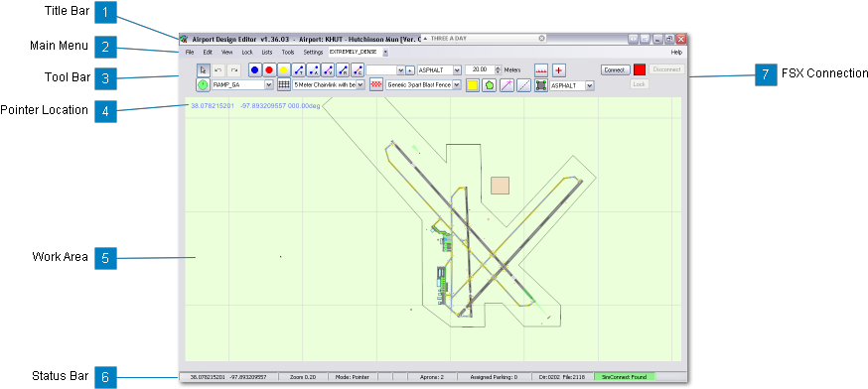868x389 pixels.
Task: Select the taxi link tool labeled T
Action: click(x=299, y=70)
